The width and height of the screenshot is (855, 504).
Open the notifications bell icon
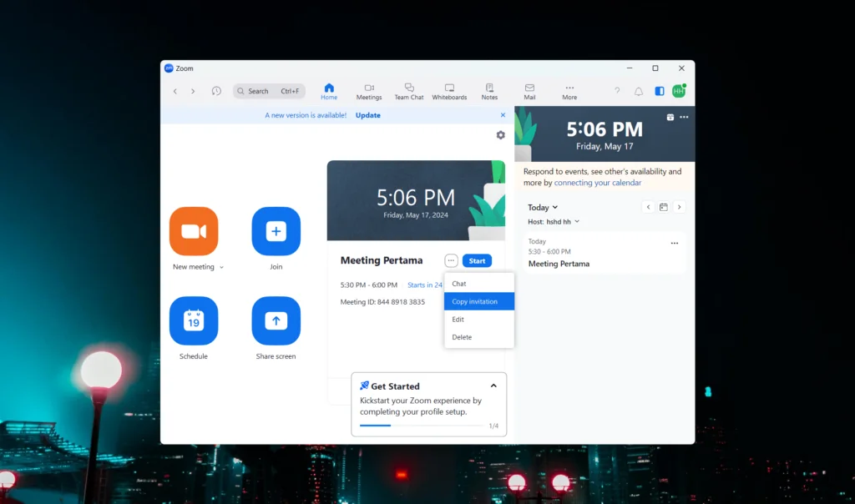pyautogui.click(x=639, y=91)
